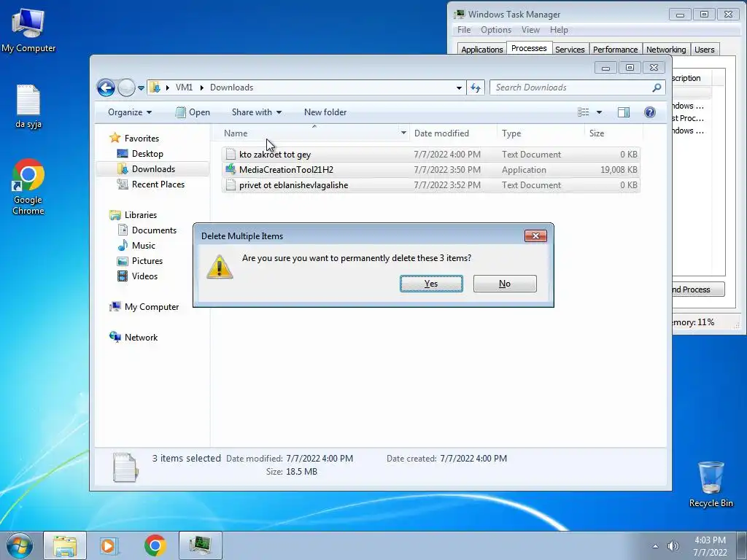Screen dimensions: 747x560
Task: Select the file kto zakroet tot gey
Action: click(x=430, y=155)
